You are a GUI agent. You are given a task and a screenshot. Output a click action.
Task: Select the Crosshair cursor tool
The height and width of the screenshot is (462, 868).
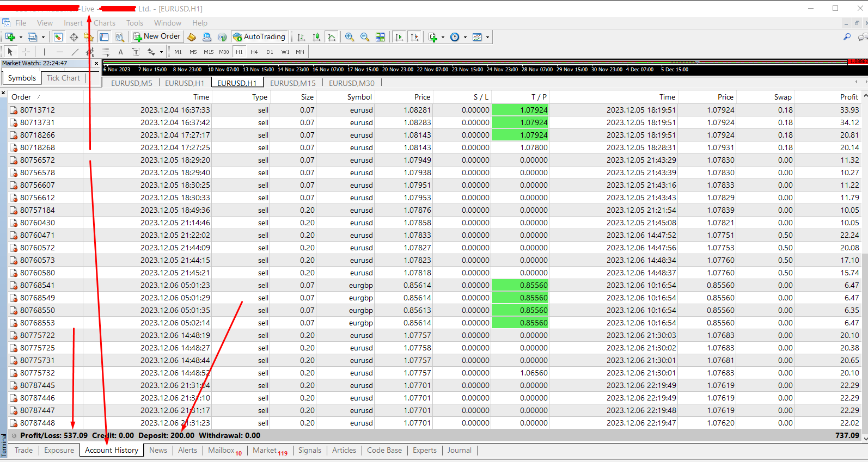(x=26, y=52)
